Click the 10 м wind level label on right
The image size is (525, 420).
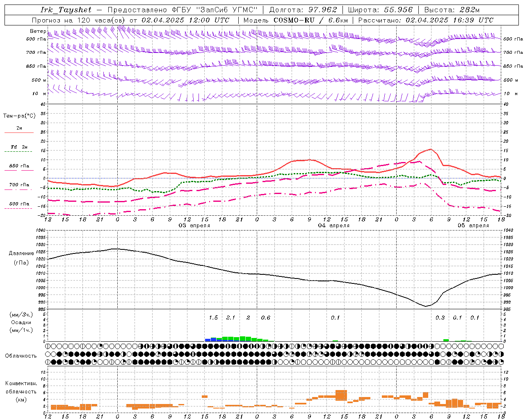coord(511,94)
